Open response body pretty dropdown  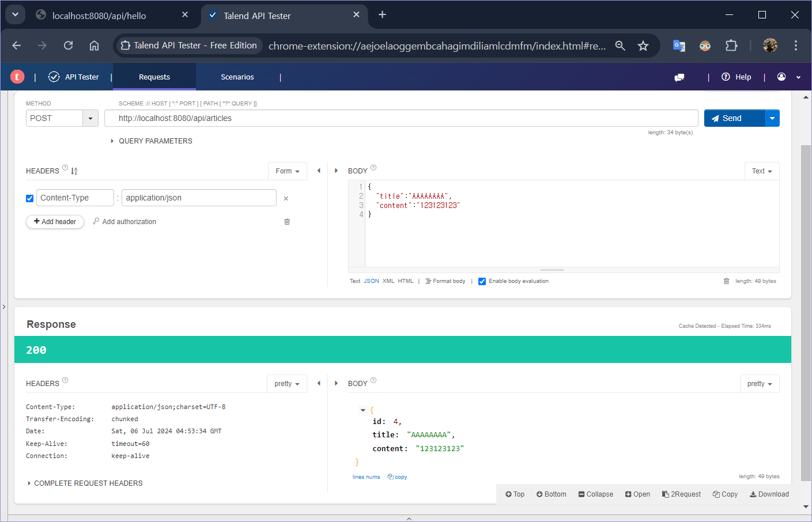[x=760, y=384]
